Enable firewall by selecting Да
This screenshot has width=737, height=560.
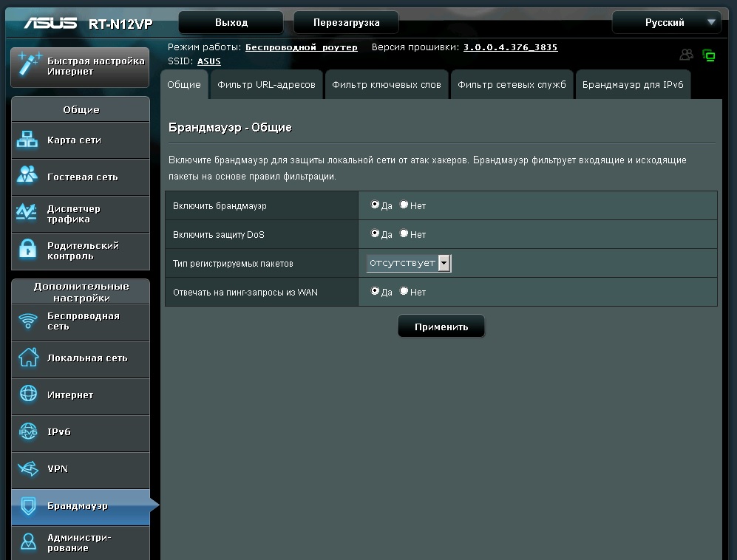[x=375, y=205]
